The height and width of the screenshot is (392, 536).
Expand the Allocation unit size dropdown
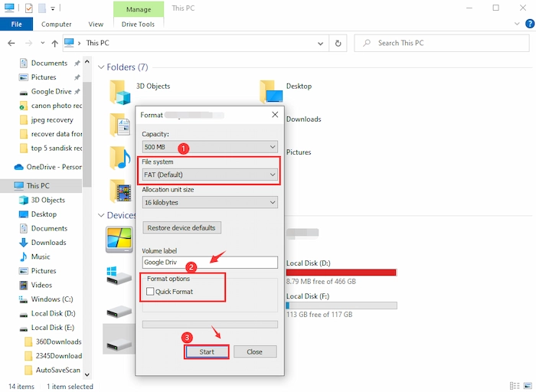[210, 202]
